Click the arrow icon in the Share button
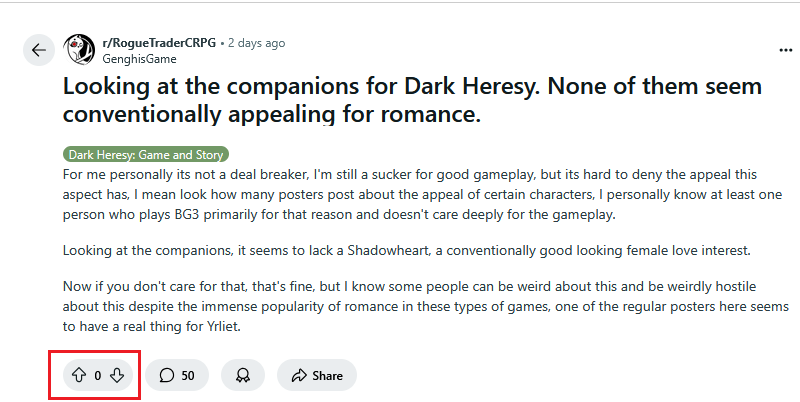Image resolution: width=800 pixels, height=402 pixels. click(x=298, y=376)
